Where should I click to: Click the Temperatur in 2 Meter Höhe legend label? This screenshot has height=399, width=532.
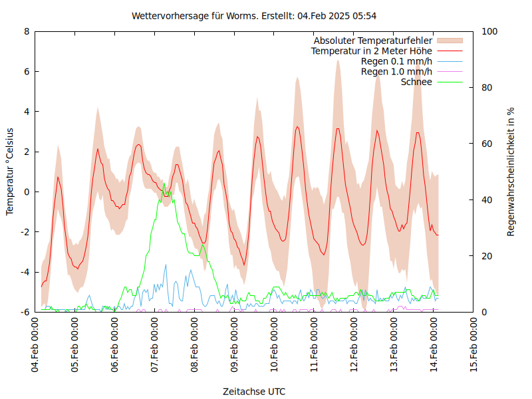pyautogui.click(x=371, y=51)
